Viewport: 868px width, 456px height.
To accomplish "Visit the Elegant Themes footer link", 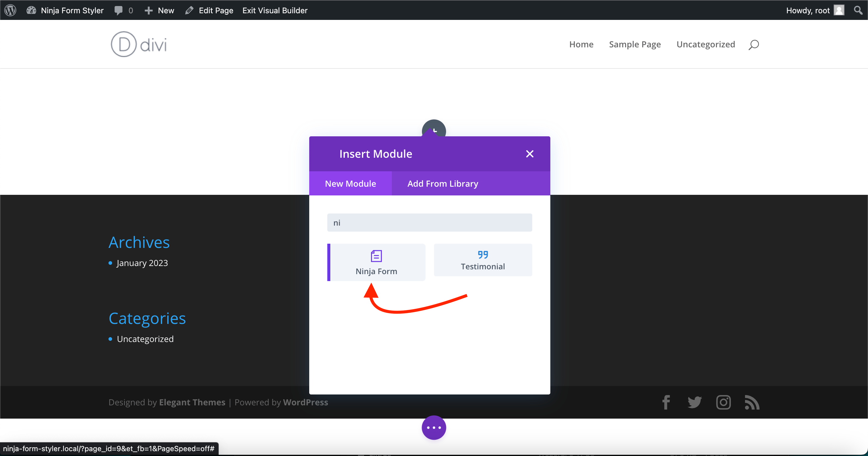I will click(x=192, y=402).
